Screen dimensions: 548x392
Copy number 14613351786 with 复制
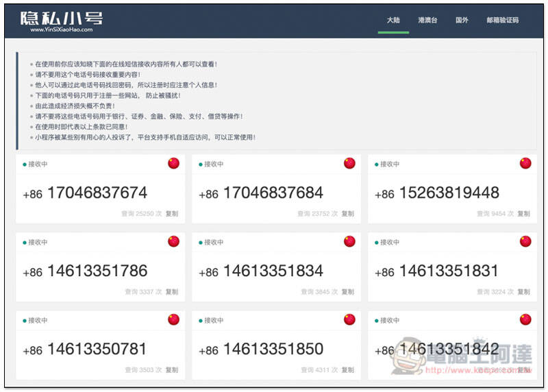pos(172,292)
